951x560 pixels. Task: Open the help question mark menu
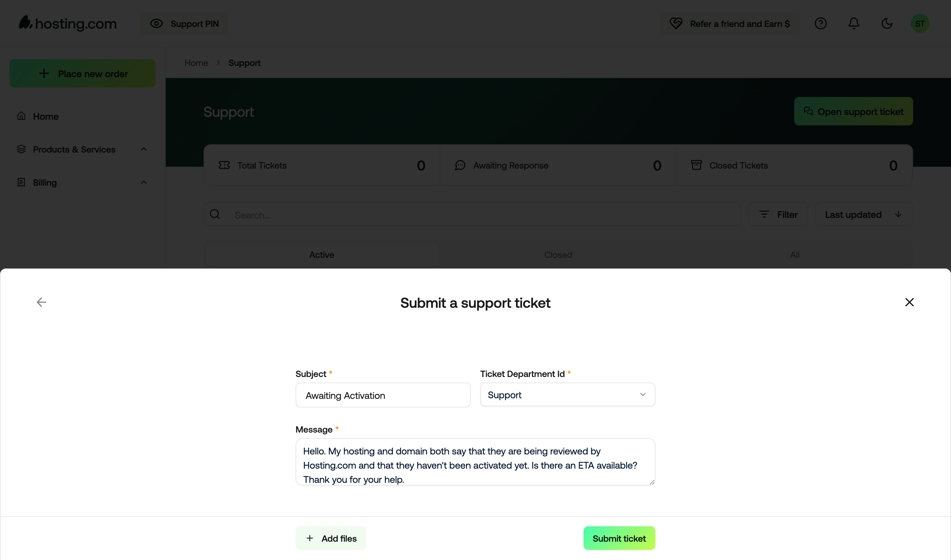click(x=821, y=23)
